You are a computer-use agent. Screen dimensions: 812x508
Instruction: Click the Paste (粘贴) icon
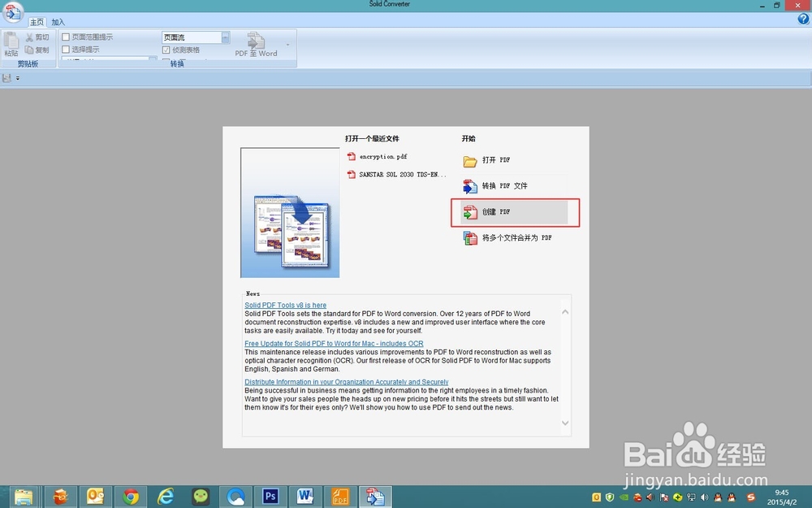(11, 41)
